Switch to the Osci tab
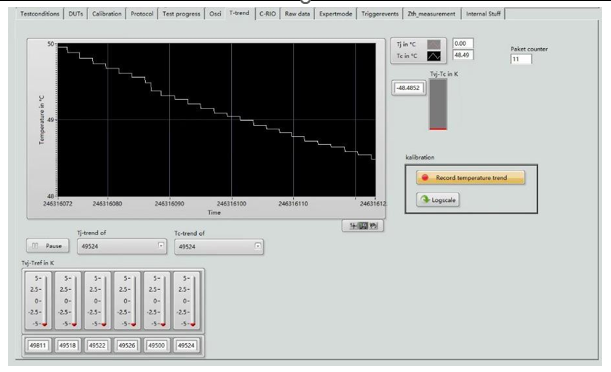Screen dimensions: 611x372 tap(215, 14)
